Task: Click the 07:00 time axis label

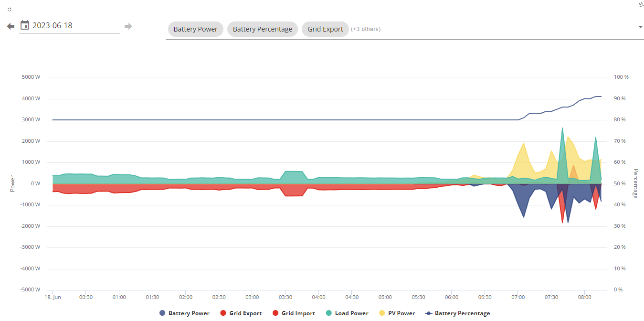Action: coord(517,297)
